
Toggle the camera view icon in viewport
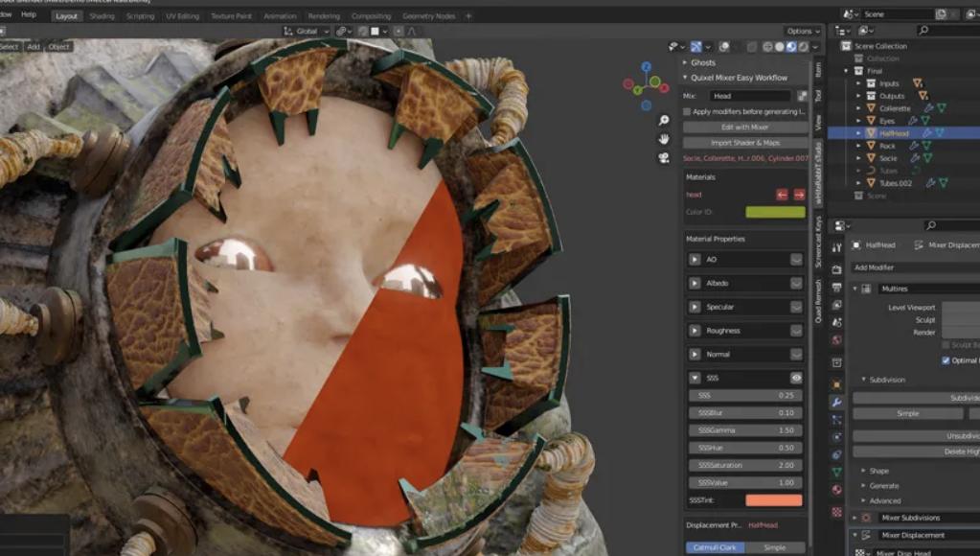tap(664, 158)
